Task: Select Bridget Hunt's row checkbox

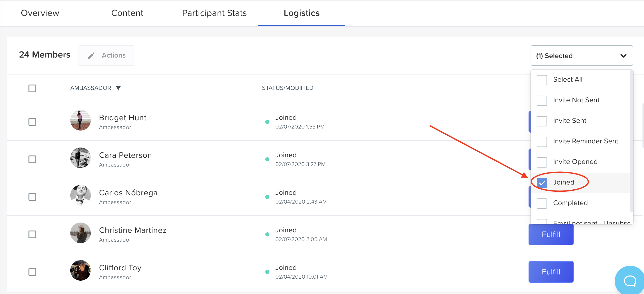Action: tap(32, 122)
